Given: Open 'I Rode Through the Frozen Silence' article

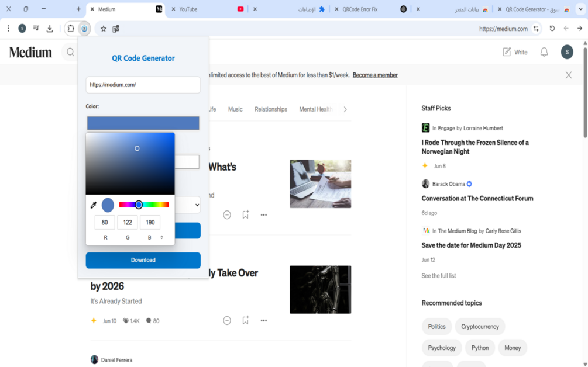Looking at the screenshot, I should (x=475, y=147).
